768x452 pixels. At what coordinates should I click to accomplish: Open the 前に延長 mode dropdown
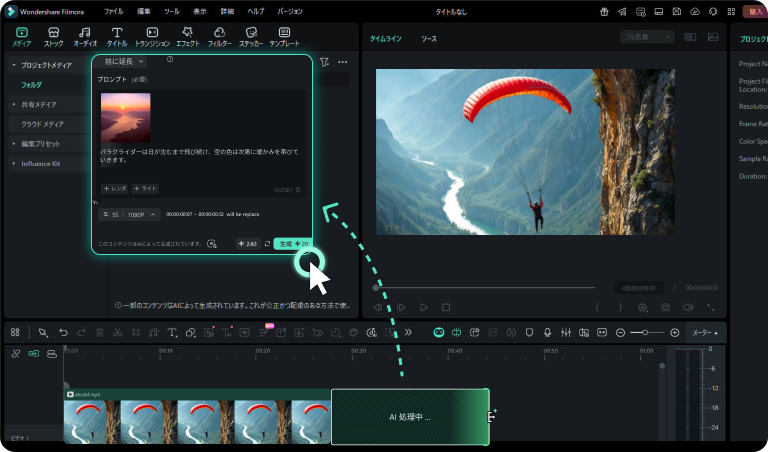pyautogui.click(x=122, y=61)
